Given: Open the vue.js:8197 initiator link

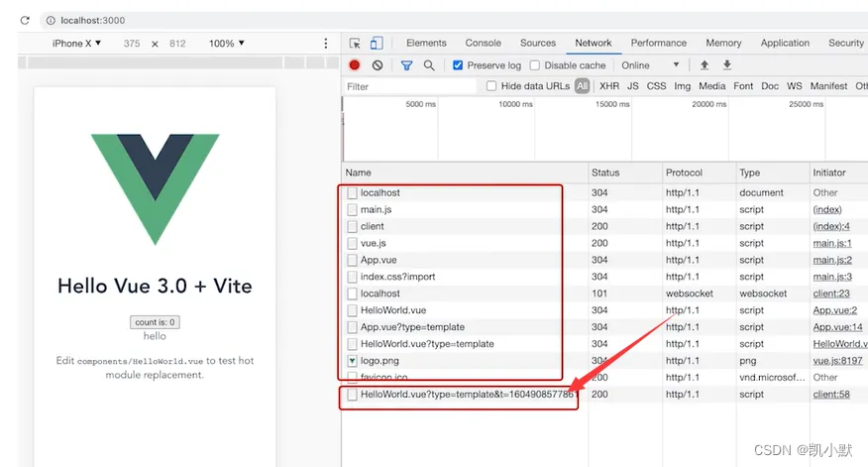Looking at the screenshot, I should 837,361.
